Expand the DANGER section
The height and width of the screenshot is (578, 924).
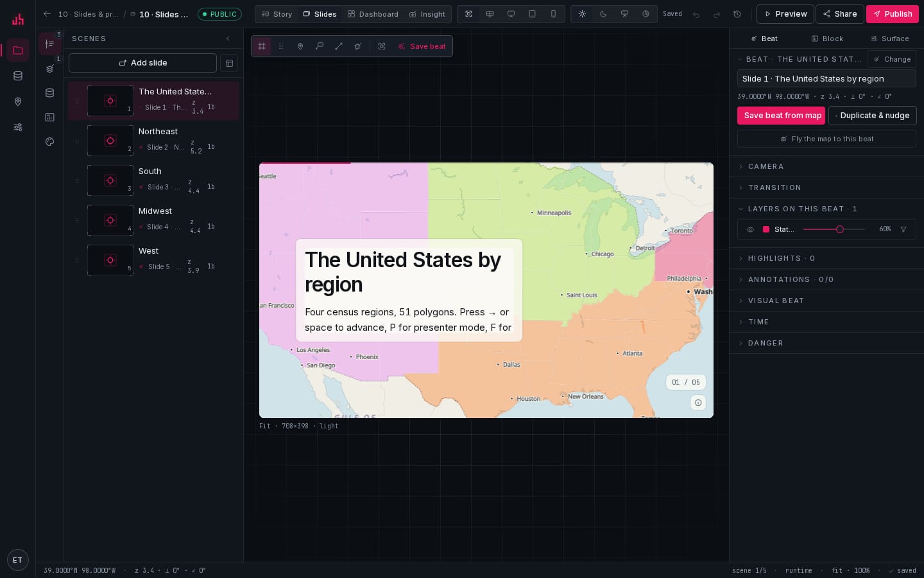[x=826, y=343]
